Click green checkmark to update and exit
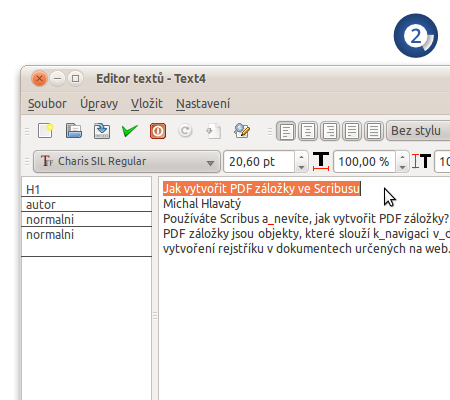Screen dimensions: 450x400 (x=130, y=131)
